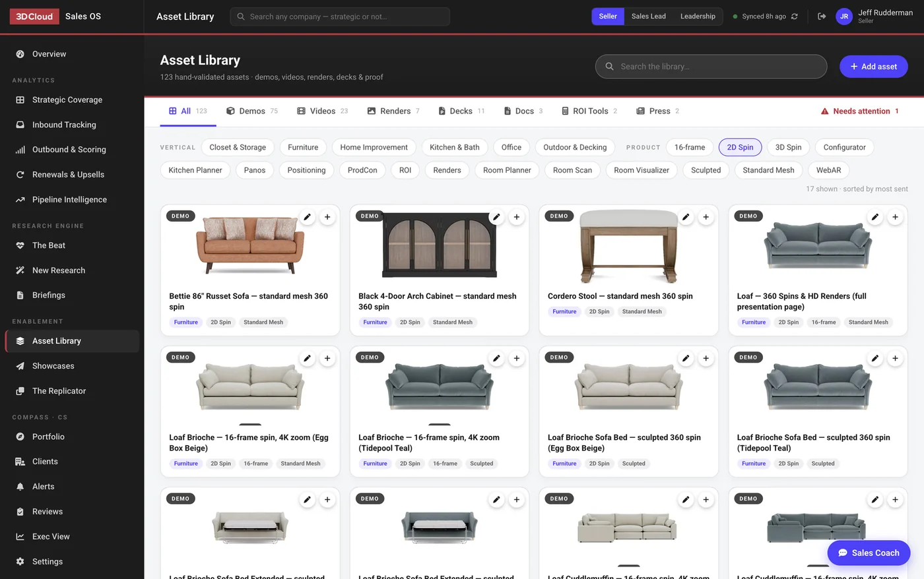Open the Black 4-Door Arch Cabinet thumbnail
This screenshot has height=579, width=924.
[440, 246]
